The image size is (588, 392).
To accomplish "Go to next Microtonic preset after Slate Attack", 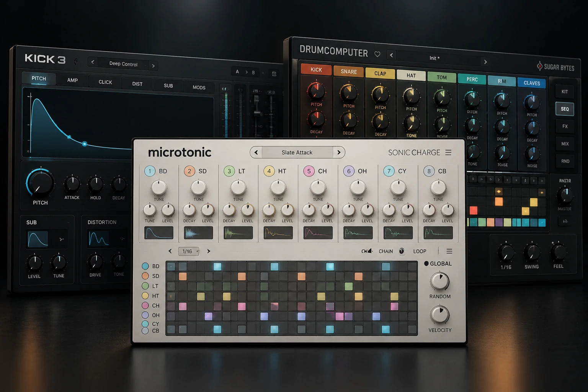I will (339, 152).
